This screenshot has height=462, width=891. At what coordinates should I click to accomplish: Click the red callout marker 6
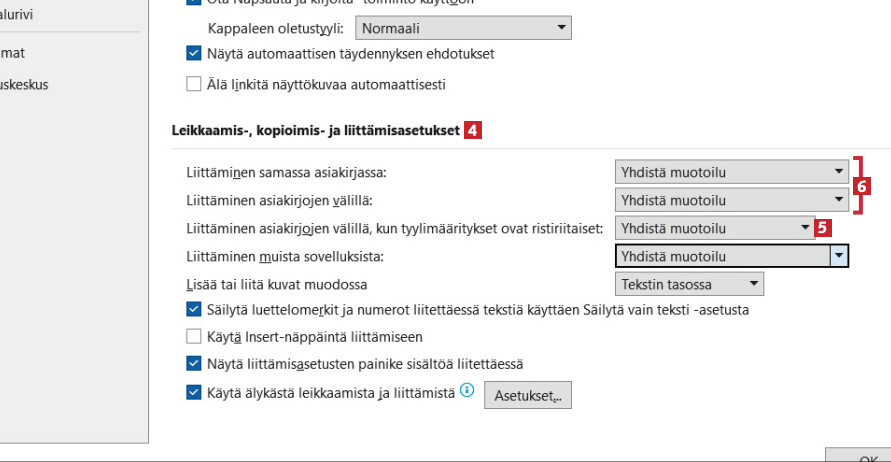pos(863,186)
